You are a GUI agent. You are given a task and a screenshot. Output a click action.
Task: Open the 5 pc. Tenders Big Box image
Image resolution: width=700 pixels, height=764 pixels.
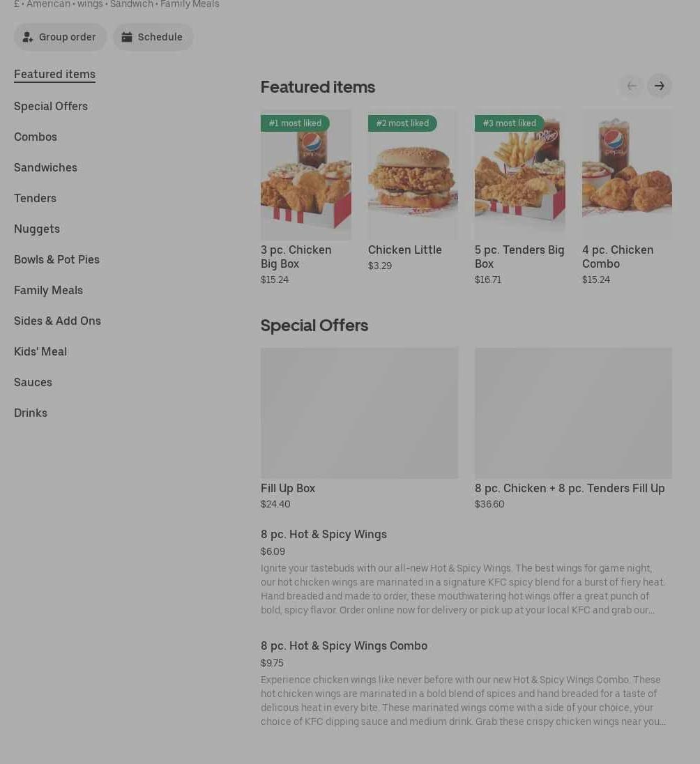tap(519, 174)
